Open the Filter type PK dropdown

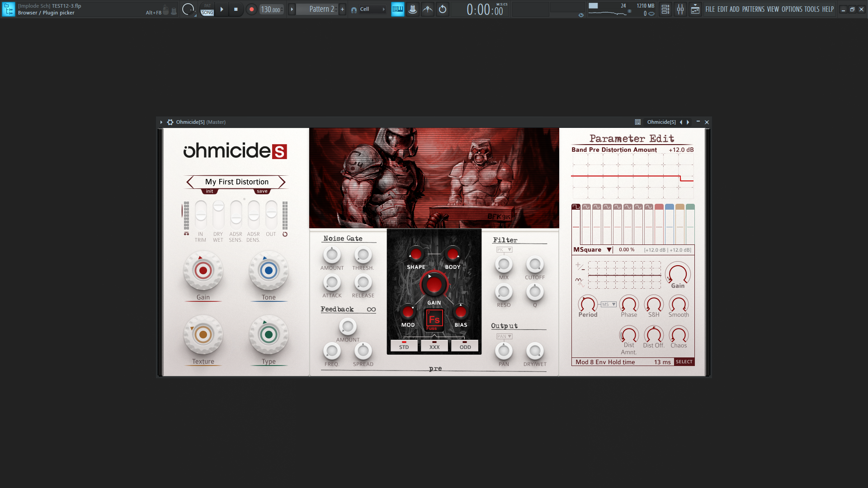(505, 249)
